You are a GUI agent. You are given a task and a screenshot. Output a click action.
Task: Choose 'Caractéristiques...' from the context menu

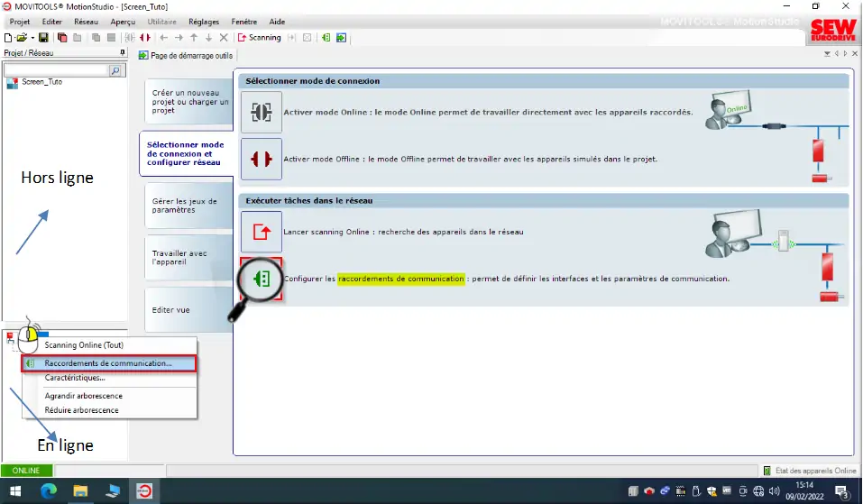point(109,378)
